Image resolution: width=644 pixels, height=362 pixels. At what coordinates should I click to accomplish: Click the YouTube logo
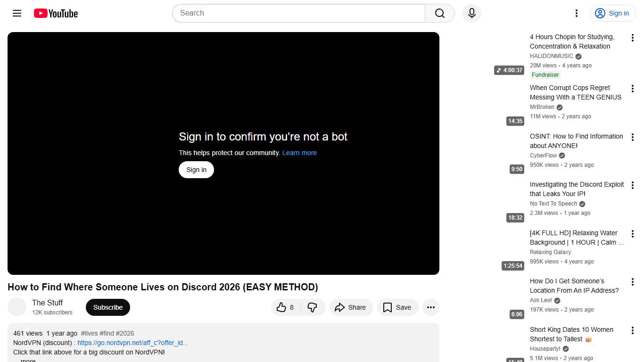[x=55, y=13]
